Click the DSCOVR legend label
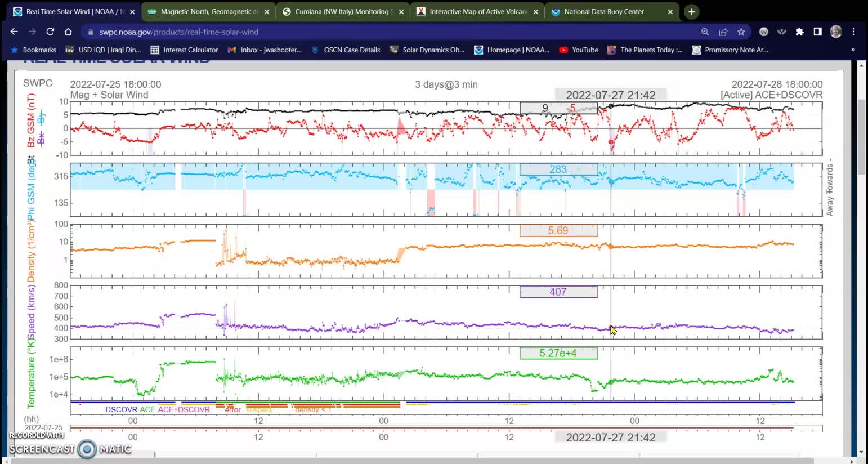The image size is (868, 464). click(x=121, y=409)
